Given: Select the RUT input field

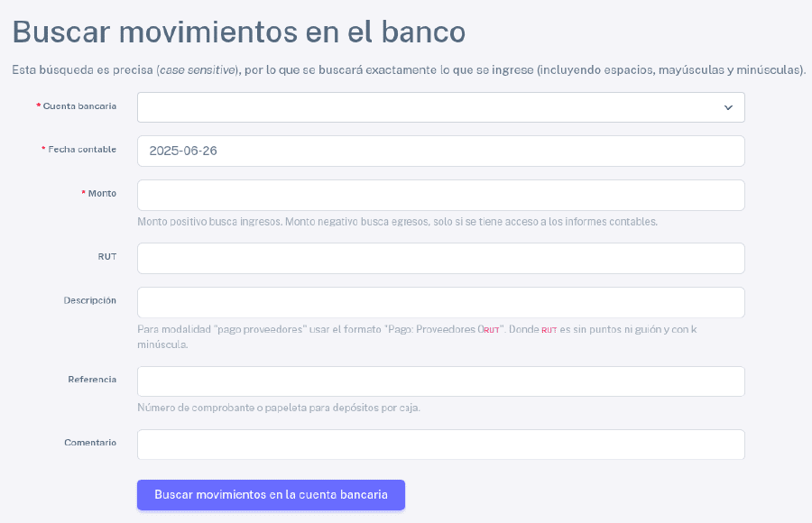Looking at the screenshot, I should click(x=440, y=258).
